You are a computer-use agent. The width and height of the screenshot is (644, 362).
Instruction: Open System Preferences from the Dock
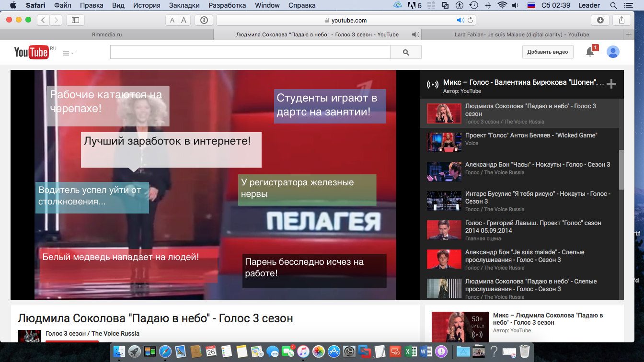point(349,352)
